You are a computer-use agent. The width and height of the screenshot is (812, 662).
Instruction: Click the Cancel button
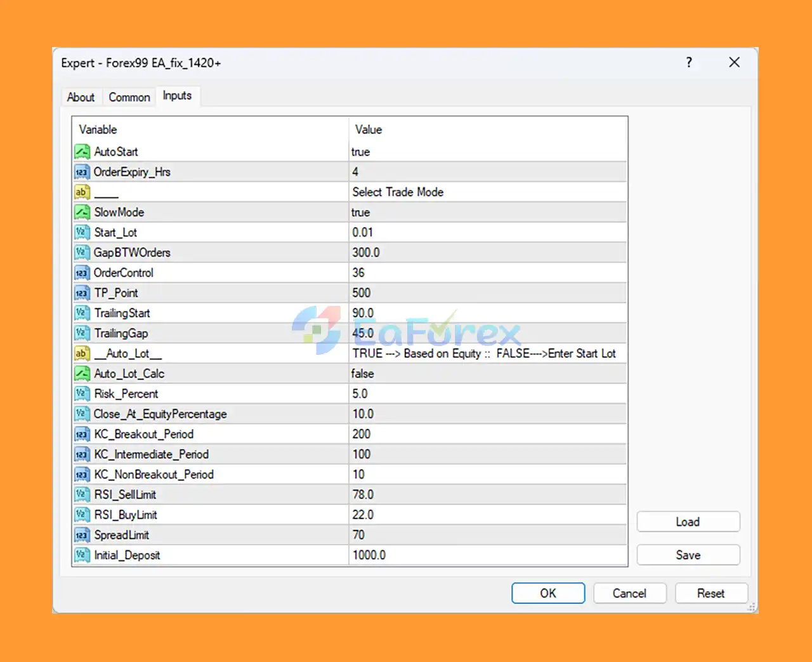point(629,593)
